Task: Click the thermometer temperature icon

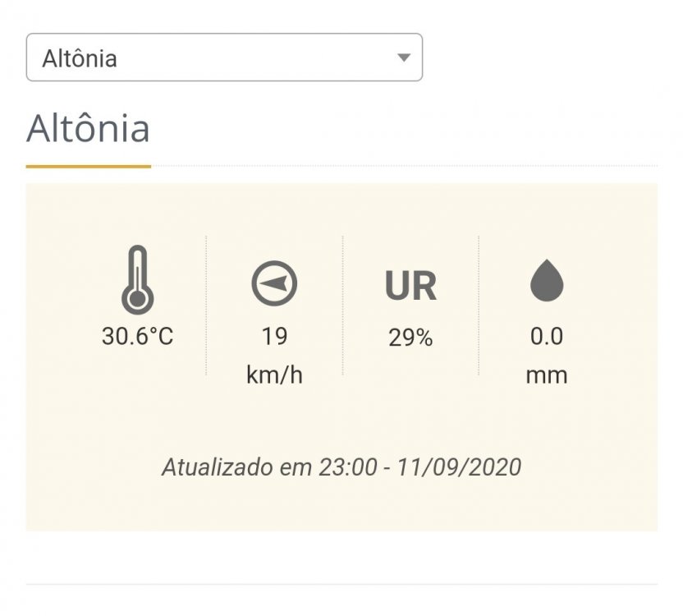Action: 137,280
